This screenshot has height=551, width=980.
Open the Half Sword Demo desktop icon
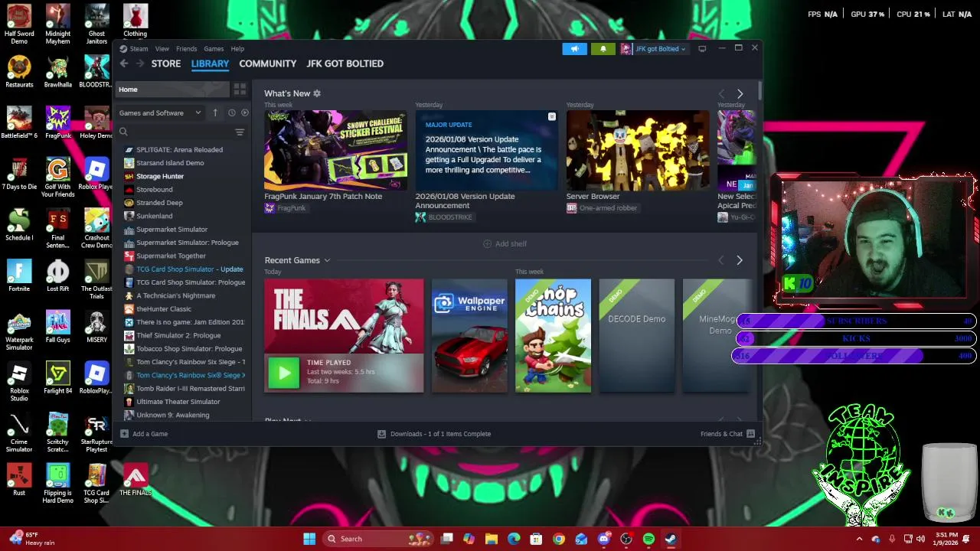point(19,24)
